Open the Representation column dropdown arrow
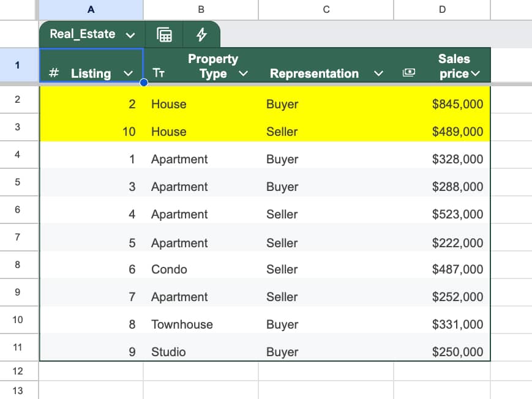 click(378, 73)
